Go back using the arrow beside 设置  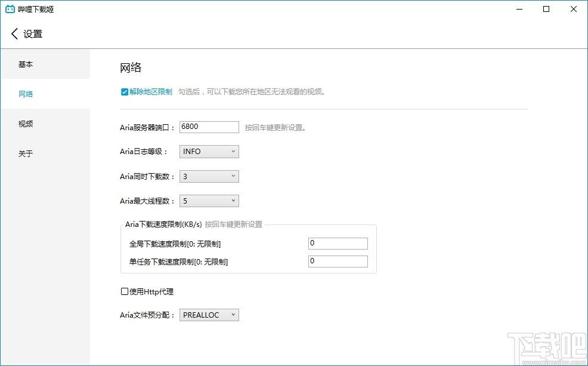click(x=14, y=34)
